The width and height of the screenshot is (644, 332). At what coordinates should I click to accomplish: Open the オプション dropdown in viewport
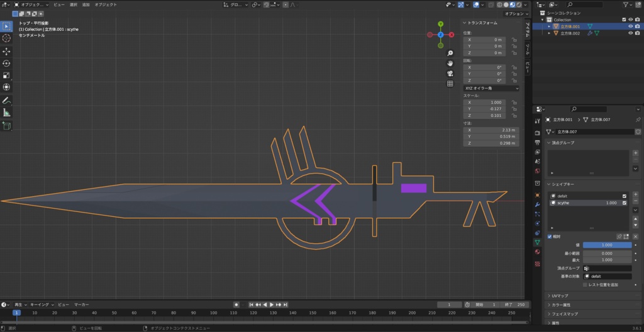[517, 14]
